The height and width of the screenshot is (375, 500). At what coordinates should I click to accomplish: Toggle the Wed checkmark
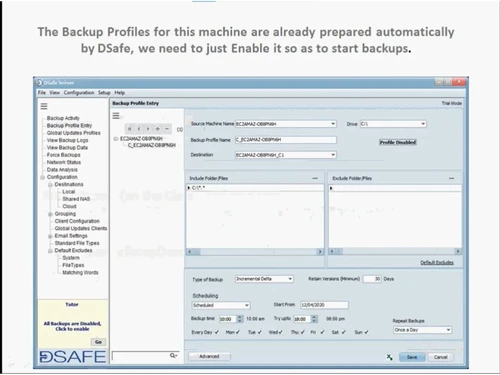(280, 332)
